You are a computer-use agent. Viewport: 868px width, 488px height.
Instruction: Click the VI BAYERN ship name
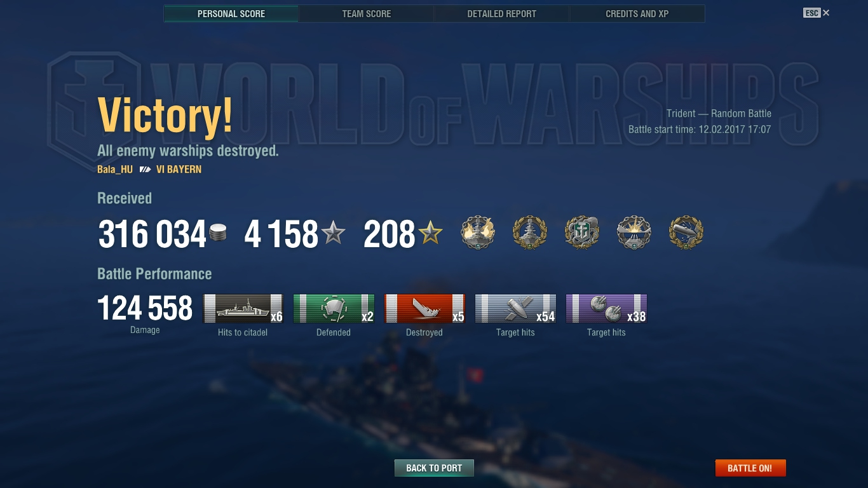coord(179,170)
